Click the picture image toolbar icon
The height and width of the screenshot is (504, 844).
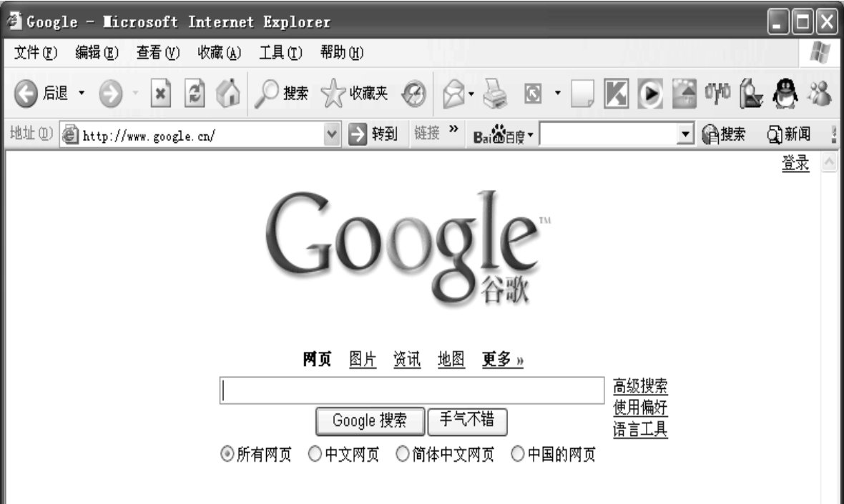pyautogui.click(x=684, y=94)
